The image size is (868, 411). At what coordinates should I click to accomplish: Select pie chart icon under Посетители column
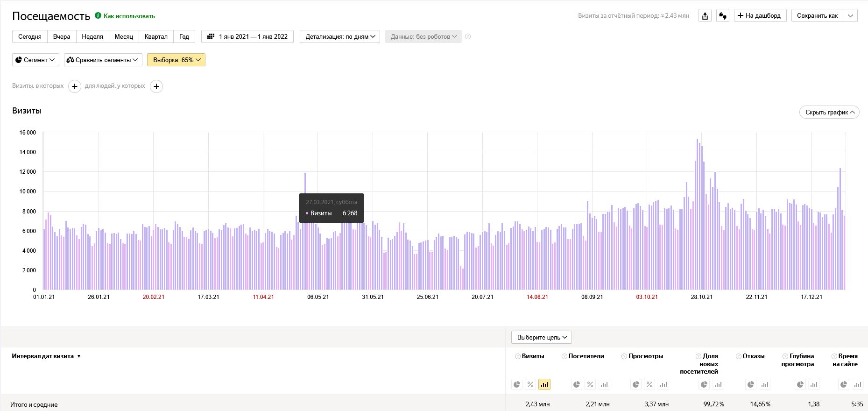pyautogui.click(x=577, y=384)
